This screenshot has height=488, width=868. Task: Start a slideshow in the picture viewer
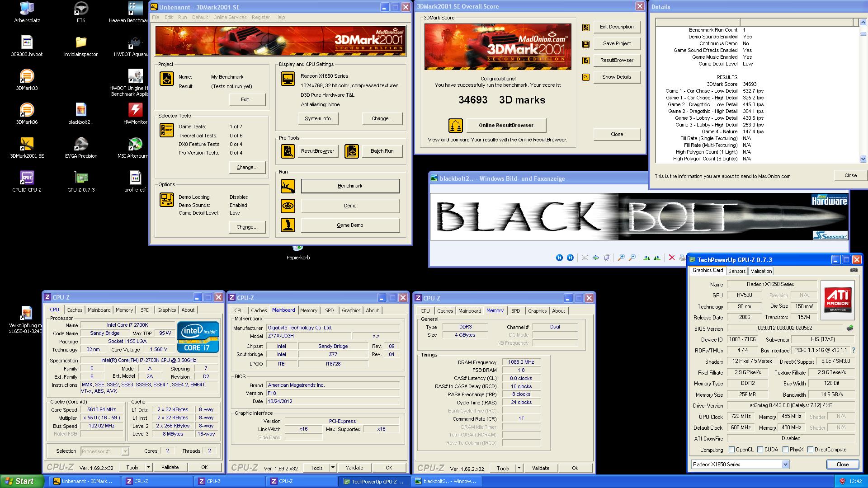click(607, 258)
